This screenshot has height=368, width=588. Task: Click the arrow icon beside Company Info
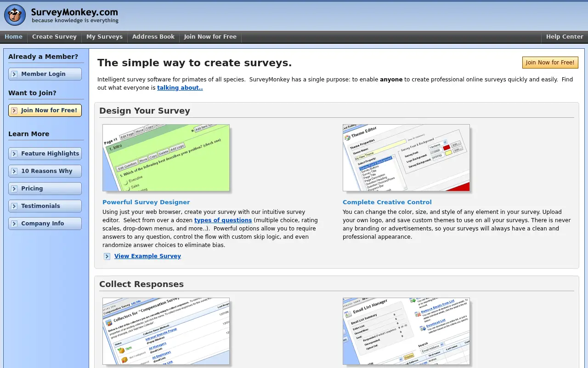click(x=14, y=224)
